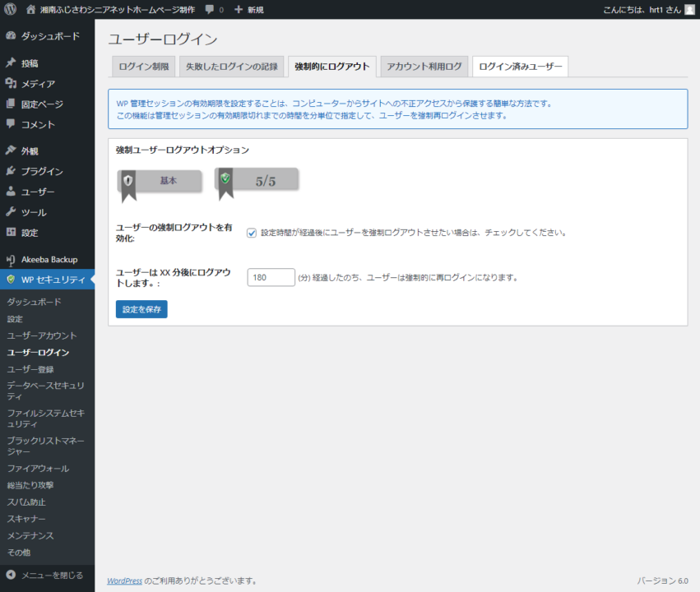700x592 pixels.
Task: Click the plus icon for 新規
Action: 239,9
